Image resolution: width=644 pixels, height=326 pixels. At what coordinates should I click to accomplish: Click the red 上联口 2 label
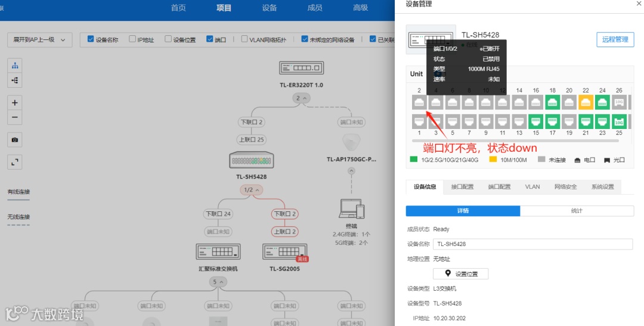coord(284,232)
